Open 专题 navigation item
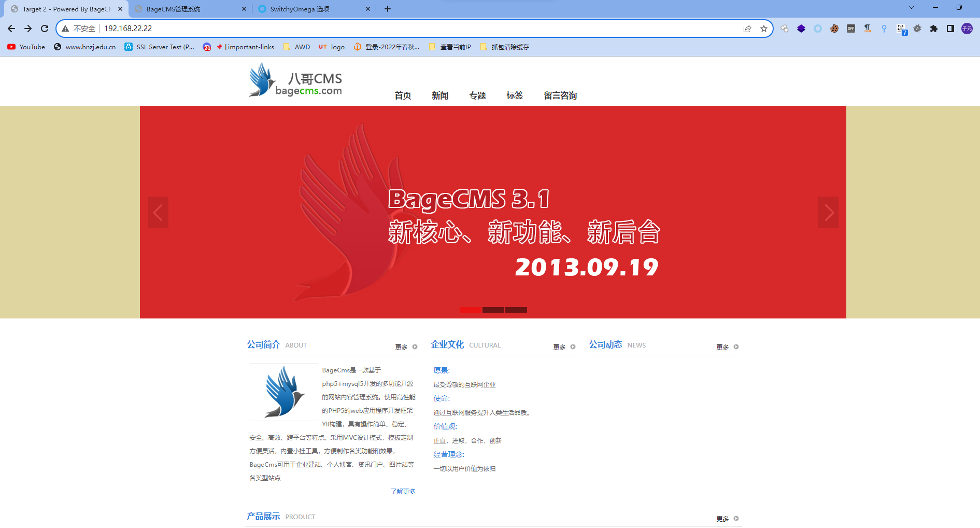 (x=477, y=95)
